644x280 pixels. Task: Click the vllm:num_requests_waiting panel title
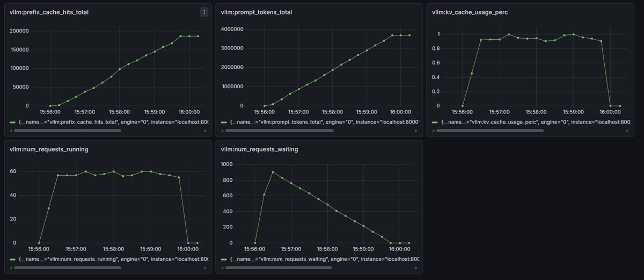[259, 149]
